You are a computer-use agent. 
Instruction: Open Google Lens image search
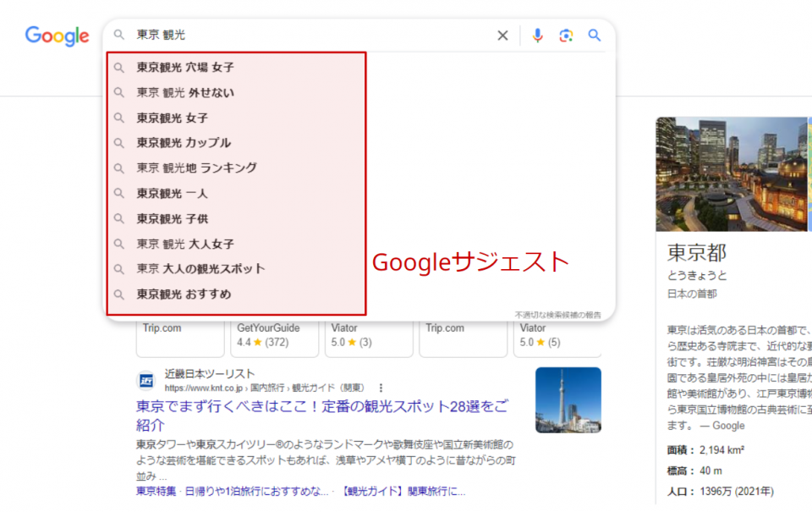coord(566,36)
